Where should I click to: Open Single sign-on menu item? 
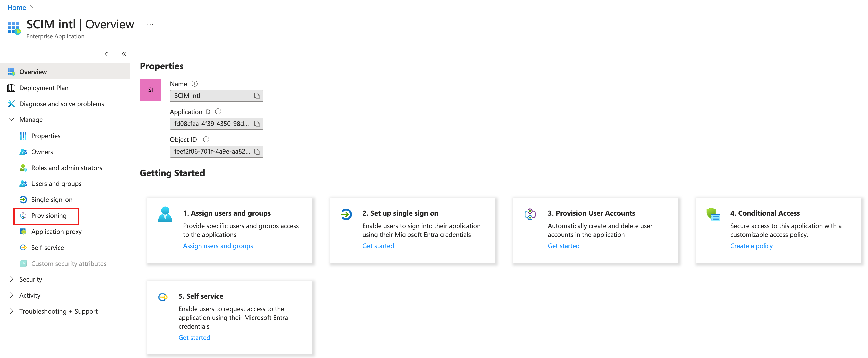[x=52, y=200]
